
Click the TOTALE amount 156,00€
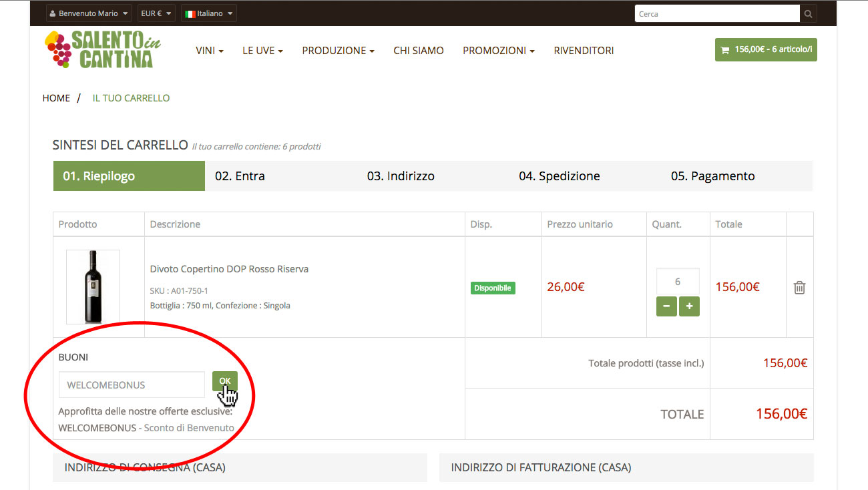coord(781,414)
